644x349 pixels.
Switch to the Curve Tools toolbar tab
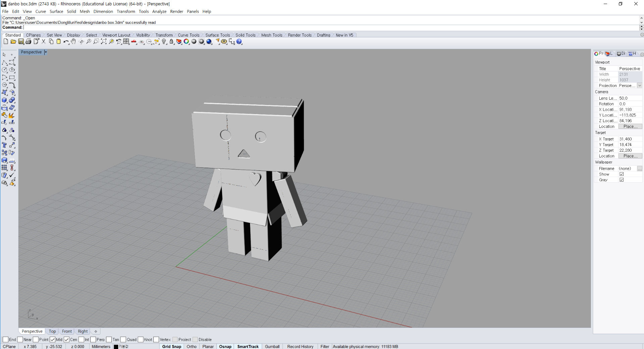pos(189,35)
